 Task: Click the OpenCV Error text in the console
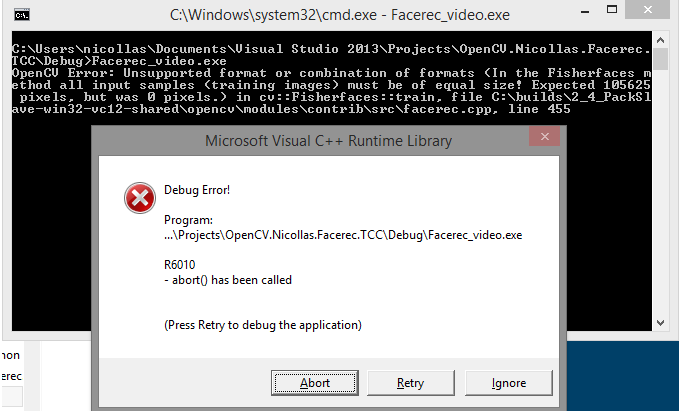(x=63, y=73)
